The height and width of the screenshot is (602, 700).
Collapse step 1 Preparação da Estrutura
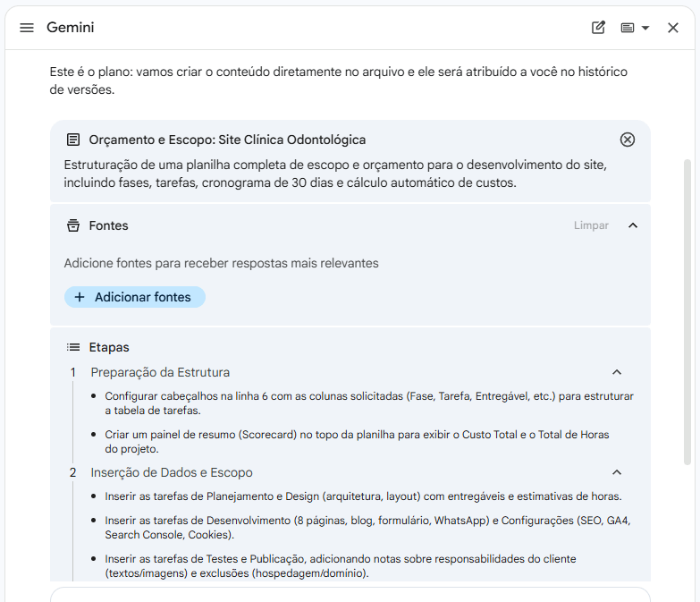pyautogui.click(x=617, y=372)
